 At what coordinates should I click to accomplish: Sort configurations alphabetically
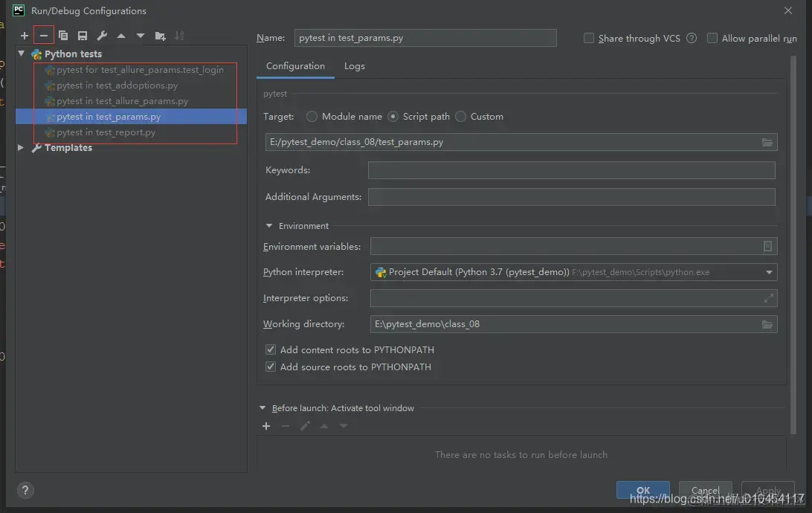pyautogui.click(x=179, y=36)
